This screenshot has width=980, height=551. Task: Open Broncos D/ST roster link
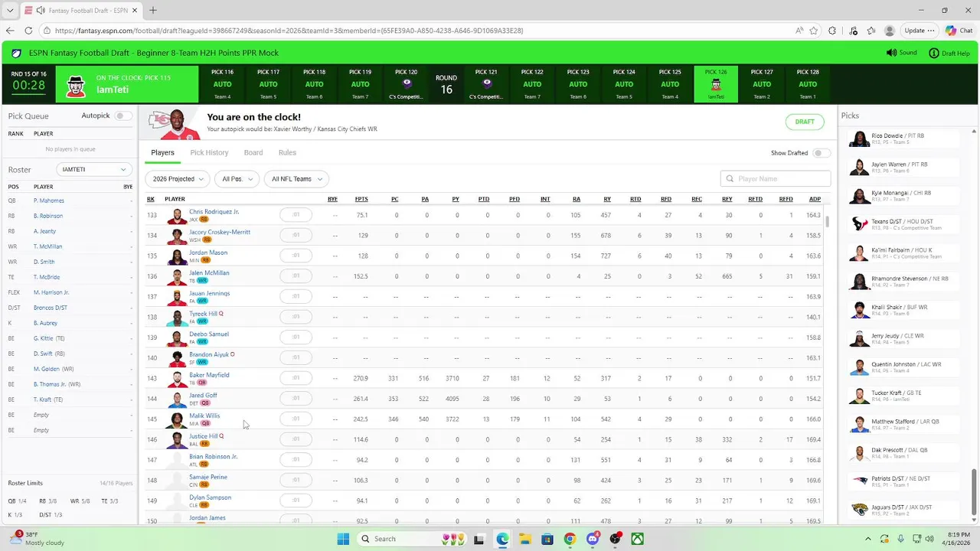(x=51, y=308)
